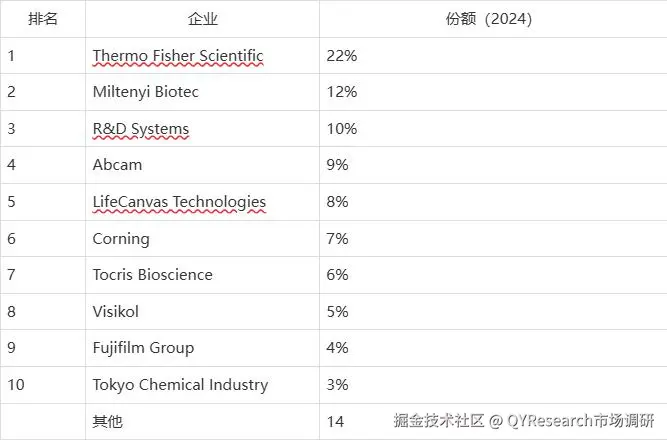Click the 份额 (2024) column header
667x442 pixels.
point(488,19)
